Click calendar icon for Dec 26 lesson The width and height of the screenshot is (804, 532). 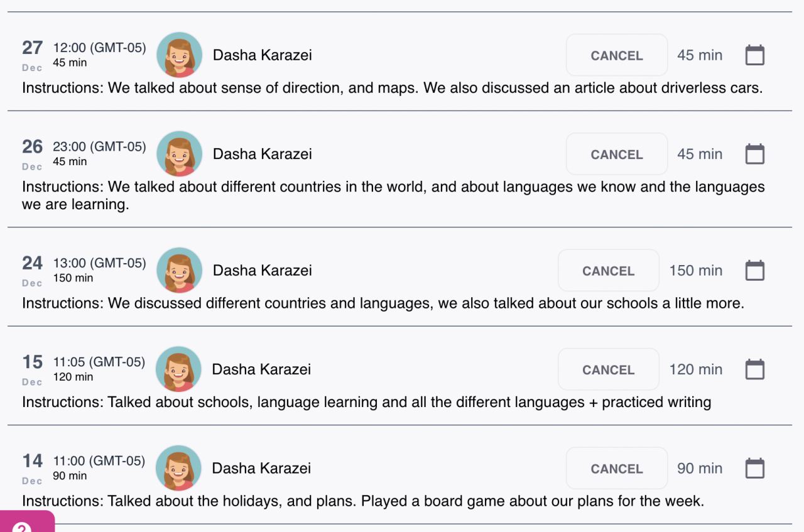click(x=754, y=154)
